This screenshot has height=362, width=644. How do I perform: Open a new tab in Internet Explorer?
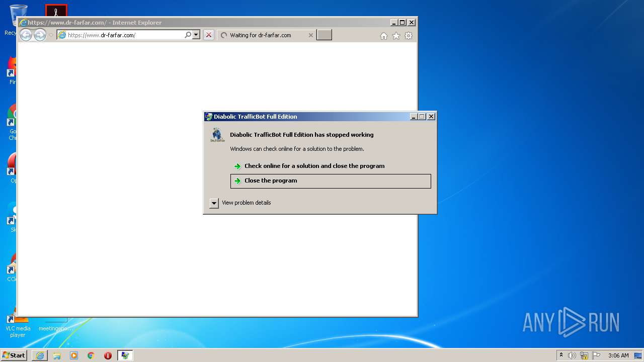pos(324,35)
